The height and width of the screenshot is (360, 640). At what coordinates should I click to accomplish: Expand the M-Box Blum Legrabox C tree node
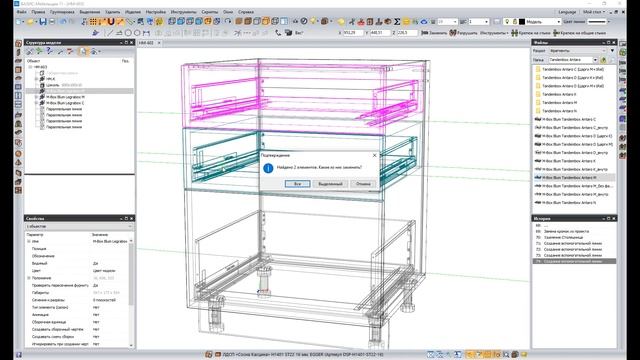point(36,103)
